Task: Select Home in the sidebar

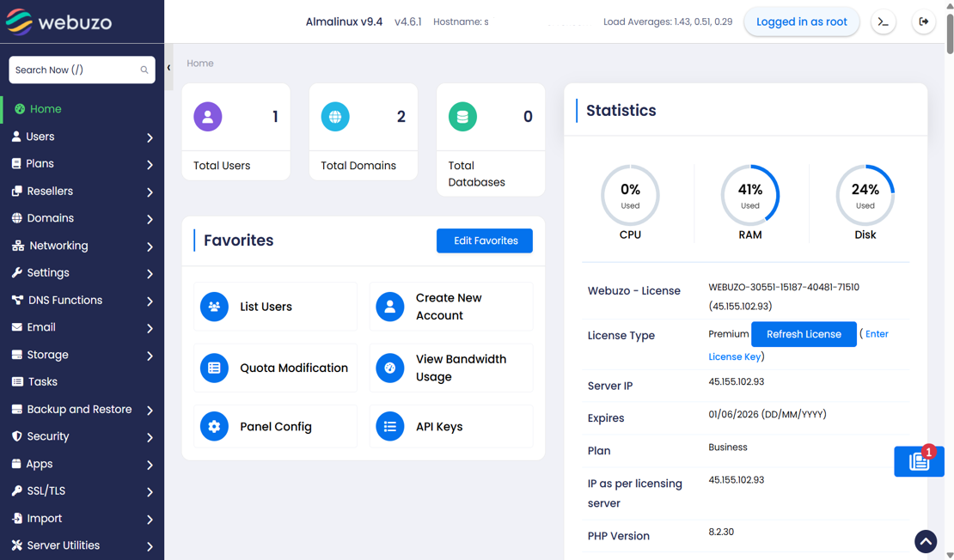Action: (x=46, y=109)
